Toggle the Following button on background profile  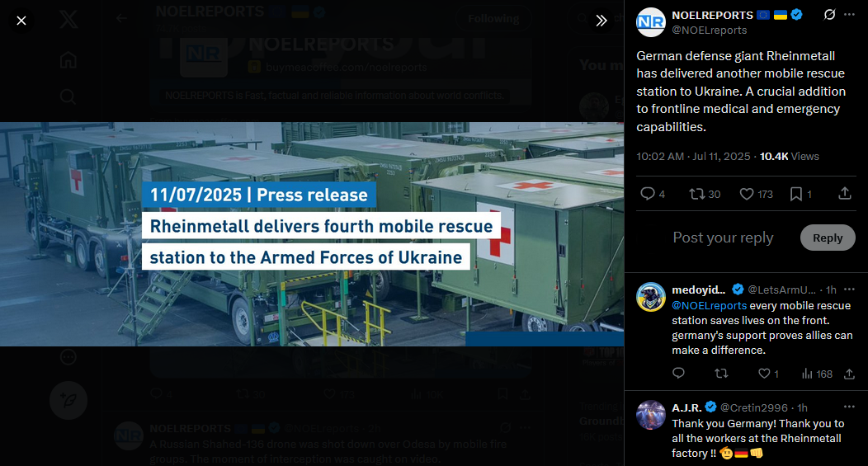(493, 19)
